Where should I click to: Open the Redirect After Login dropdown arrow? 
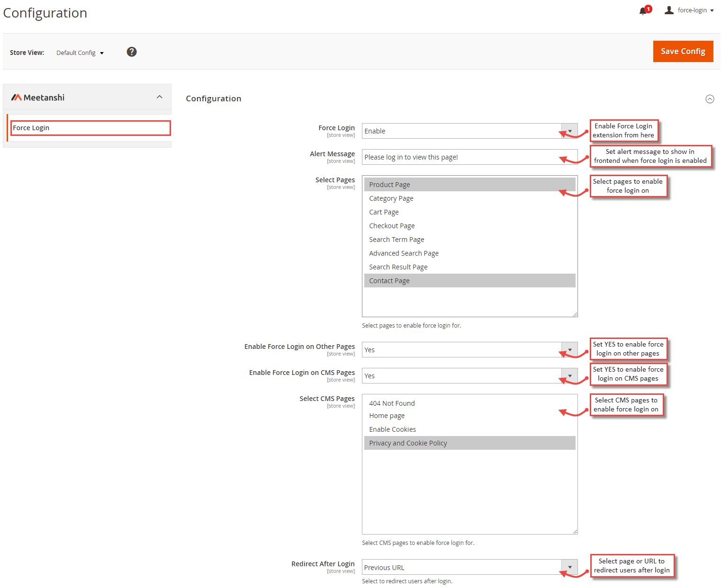click(569, 567)
